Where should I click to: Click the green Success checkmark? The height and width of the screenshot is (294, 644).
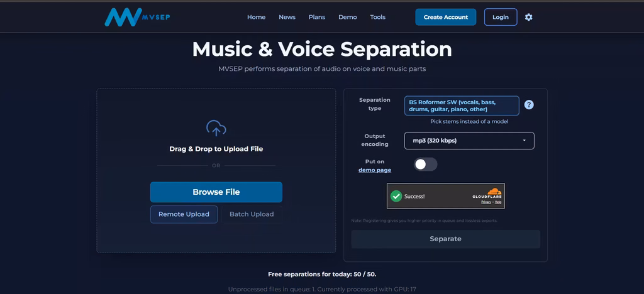click(396, 196)
